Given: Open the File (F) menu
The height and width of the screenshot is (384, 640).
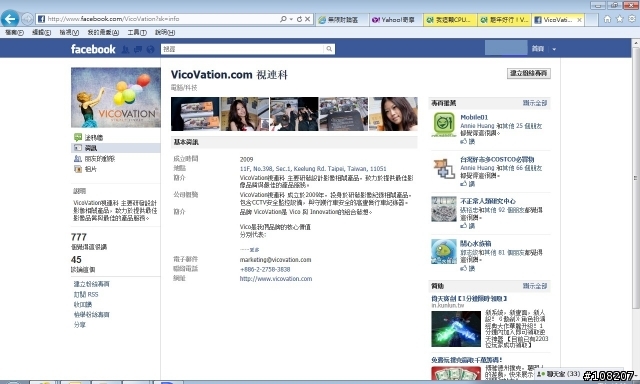Looking at the screenshot, I should (x=14, y=32).
